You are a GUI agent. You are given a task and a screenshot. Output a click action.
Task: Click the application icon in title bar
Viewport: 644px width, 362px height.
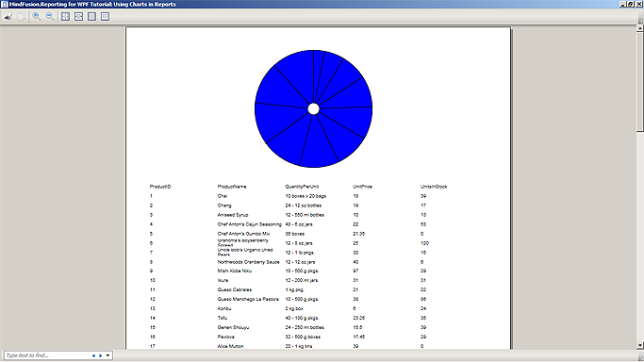click(4, 4)
